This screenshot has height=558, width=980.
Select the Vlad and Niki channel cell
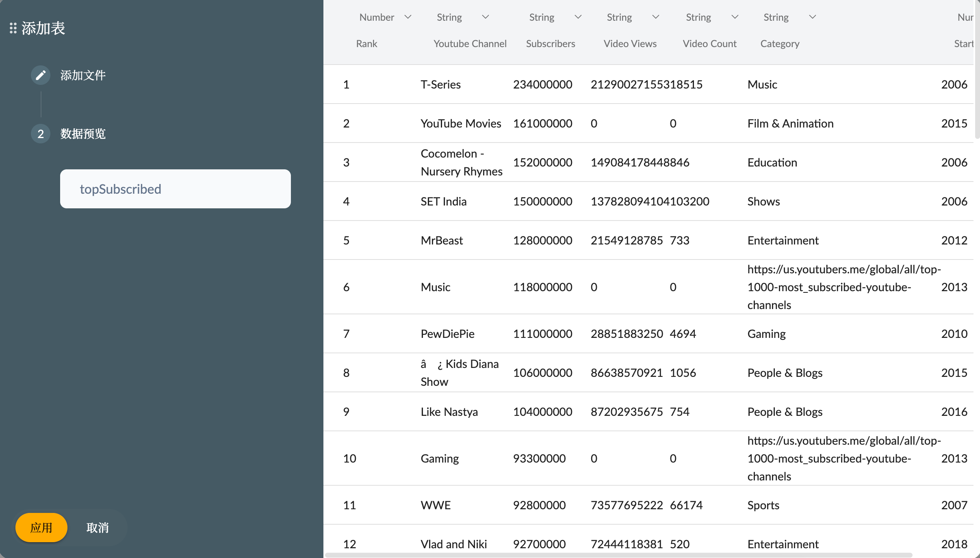tap(453, 544)
